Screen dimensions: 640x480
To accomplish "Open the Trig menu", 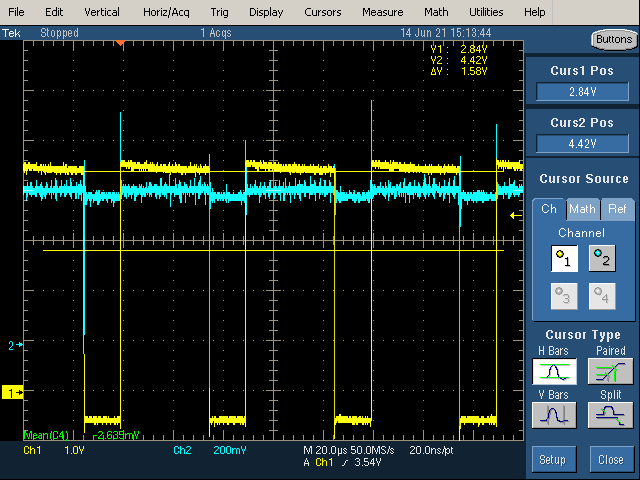I will 220,12.
